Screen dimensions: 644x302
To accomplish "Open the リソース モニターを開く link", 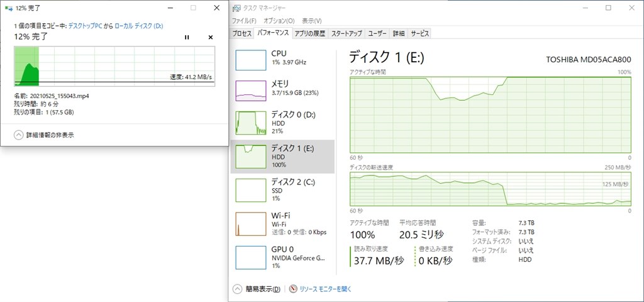I will 326,289.
